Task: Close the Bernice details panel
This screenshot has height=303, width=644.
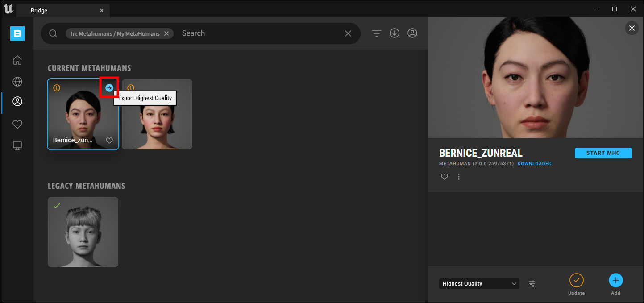Action: click(632, 29)
